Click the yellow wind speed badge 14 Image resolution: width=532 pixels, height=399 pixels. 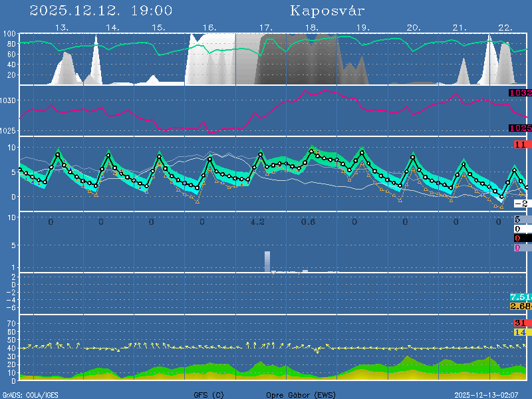click(x=521, y=332)
